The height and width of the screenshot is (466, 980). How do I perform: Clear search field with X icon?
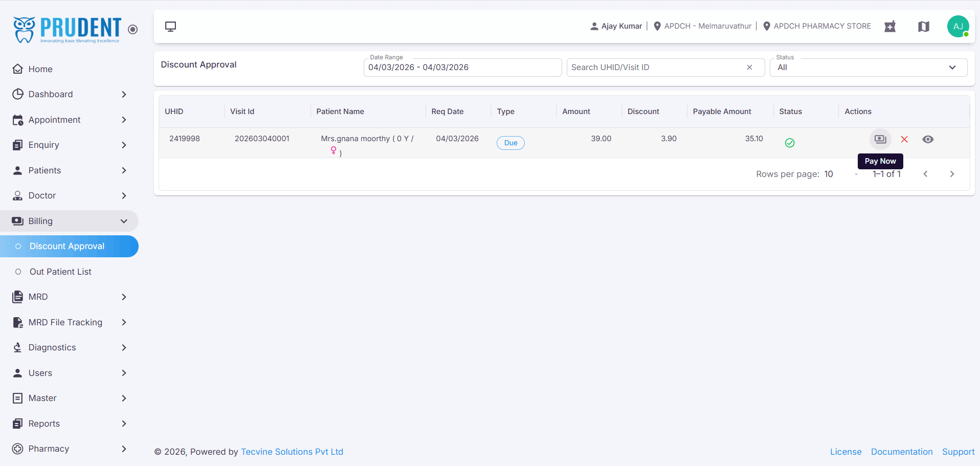click(749, 68)
